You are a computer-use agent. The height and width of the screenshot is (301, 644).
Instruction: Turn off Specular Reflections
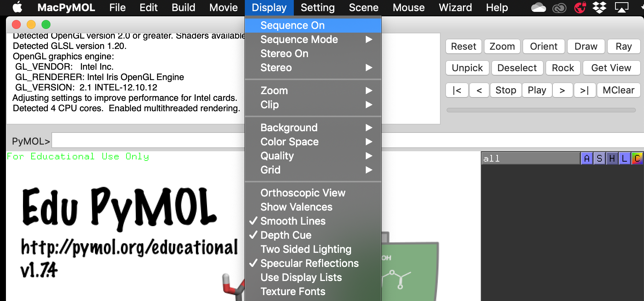[x=309, y=263]
